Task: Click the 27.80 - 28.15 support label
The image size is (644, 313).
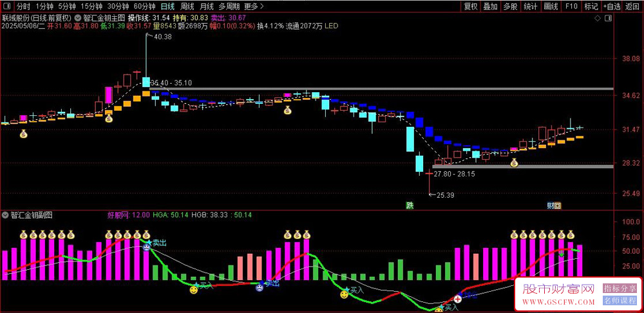Action: (x=454, y=174)
